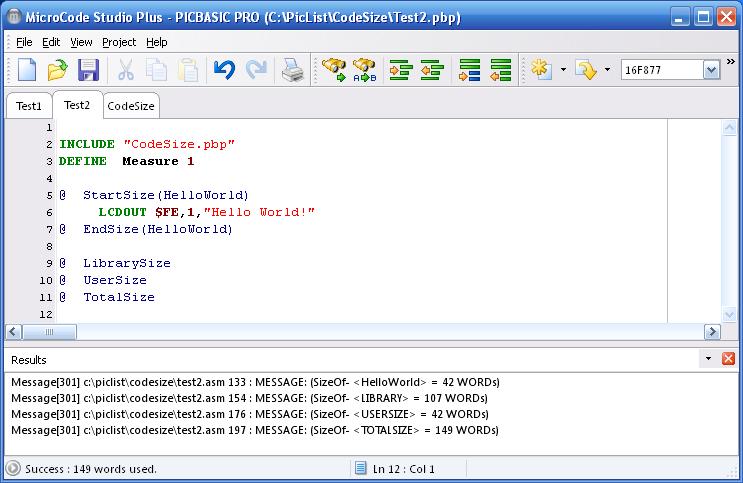
Task: Open the View menu
Action: [81, 42]
